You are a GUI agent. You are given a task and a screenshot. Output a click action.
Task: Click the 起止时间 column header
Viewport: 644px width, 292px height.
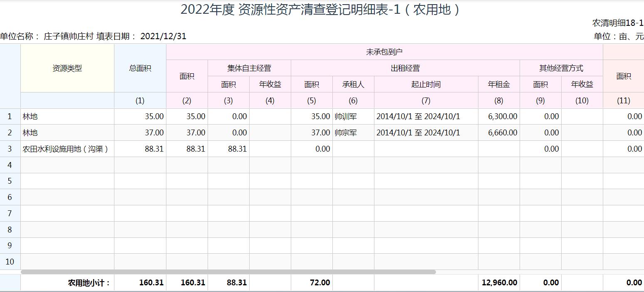[426, 85]
